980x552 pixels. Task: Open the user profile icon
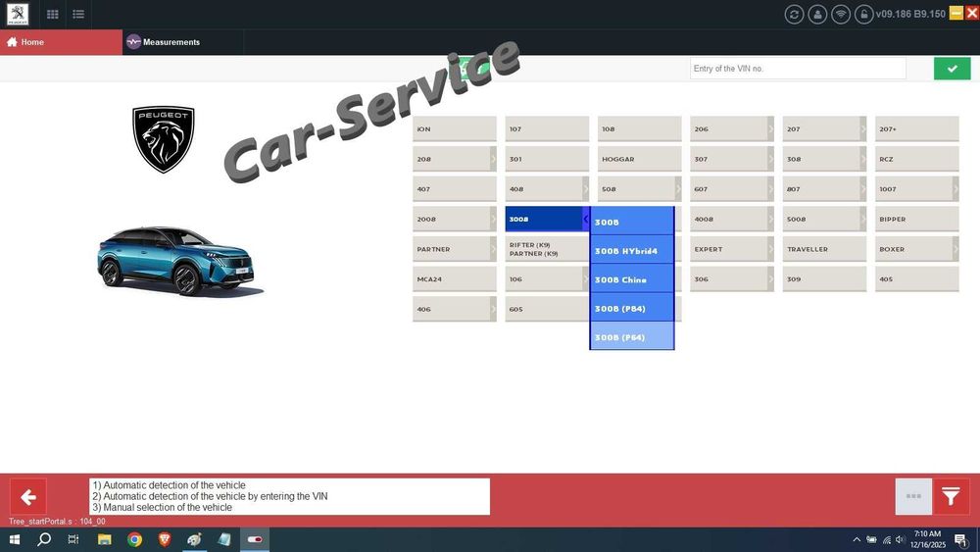(817, 15)
